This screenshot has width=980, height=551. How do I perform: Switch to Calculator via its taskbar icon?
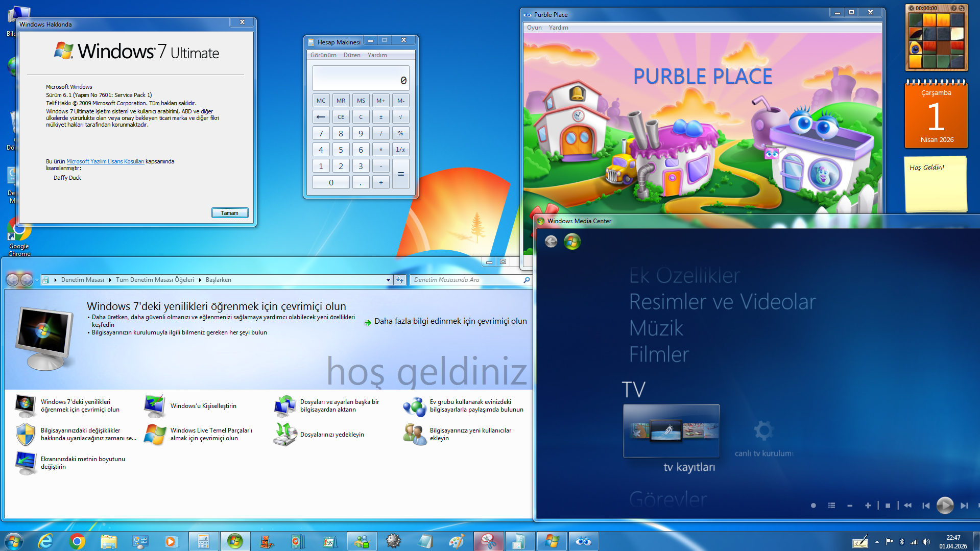click(x=203, y=541)
